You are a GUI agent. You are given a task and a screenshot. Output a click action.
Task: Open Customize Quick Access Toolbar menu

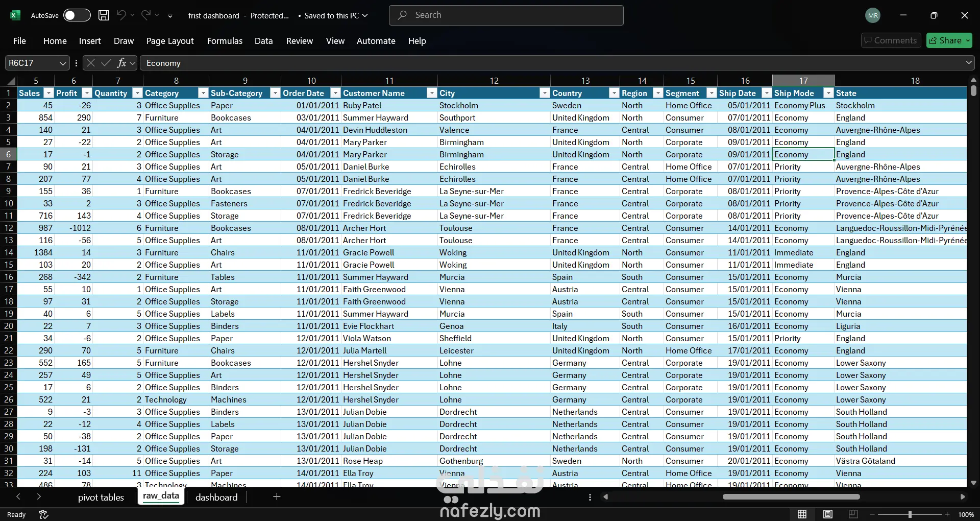click(x=170, y=16)
